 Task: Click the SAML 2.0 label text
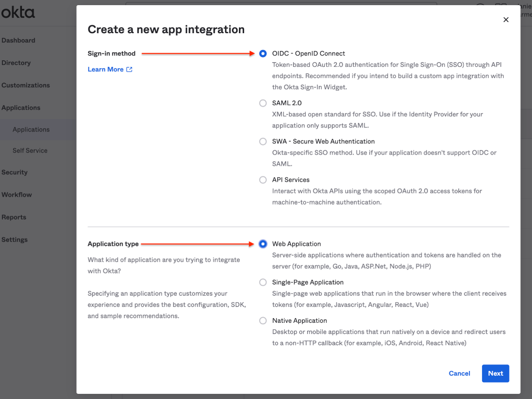click(287, 103)
